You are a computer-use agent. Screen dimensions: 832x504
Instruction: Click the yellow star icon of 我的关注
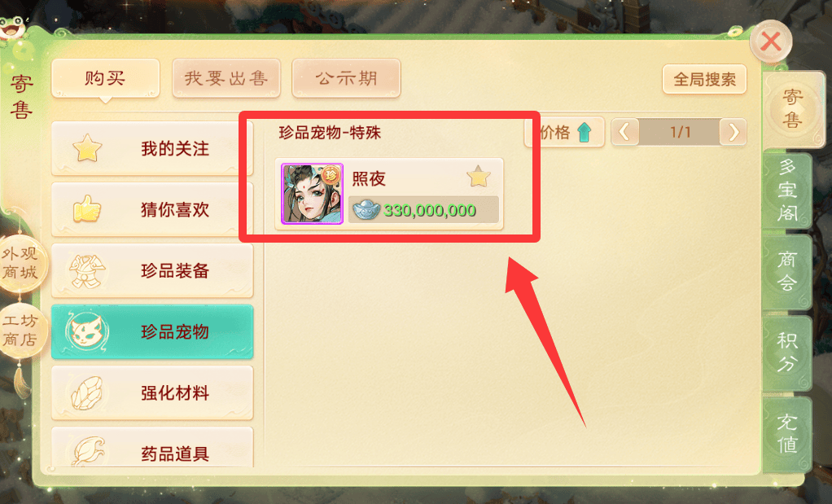coord(87,148)
